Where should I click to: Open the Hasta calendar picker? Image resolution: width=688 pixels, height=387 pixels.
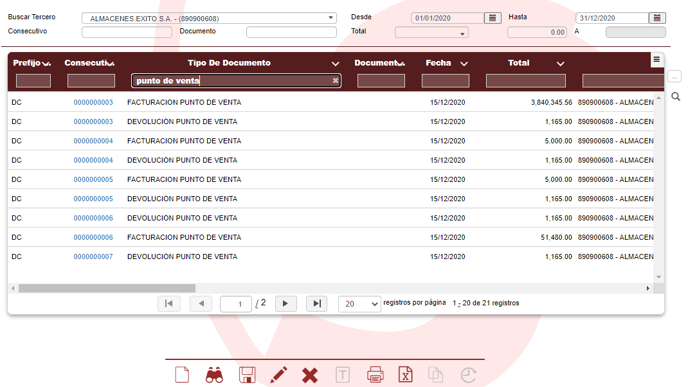click(x=657, y=18)
